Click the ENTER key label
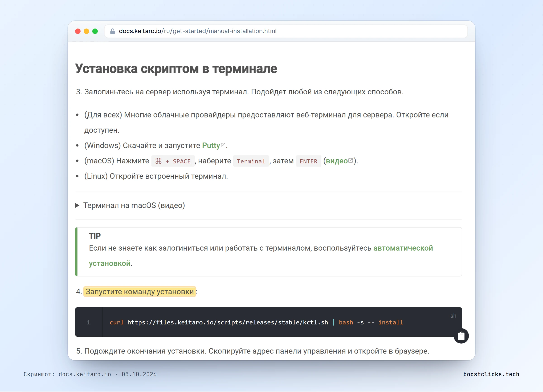This screenshot has width=543, height=392. coord(309,161)
